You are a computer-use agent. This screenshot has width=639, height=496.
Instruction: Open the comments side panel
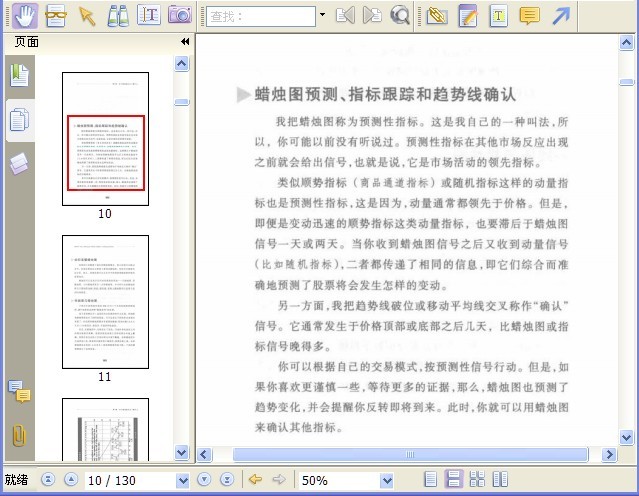click(19, 392)
